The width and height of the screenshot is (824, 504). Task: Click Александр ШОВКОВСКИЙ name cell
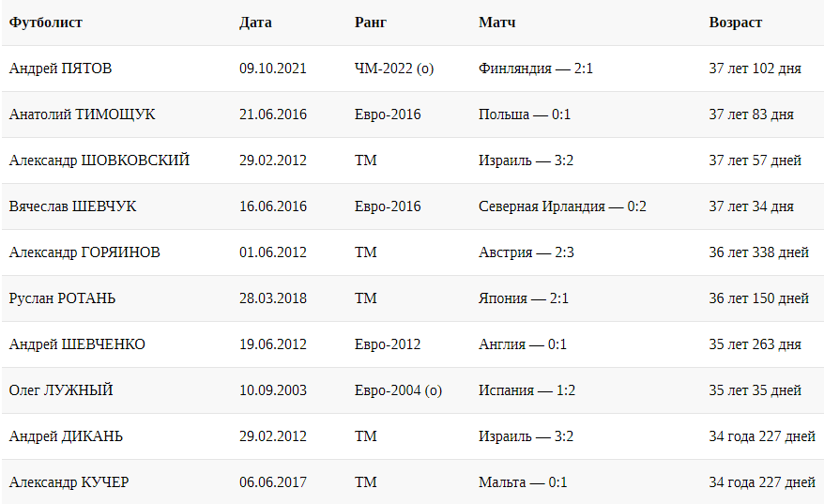tap(99, 160)
